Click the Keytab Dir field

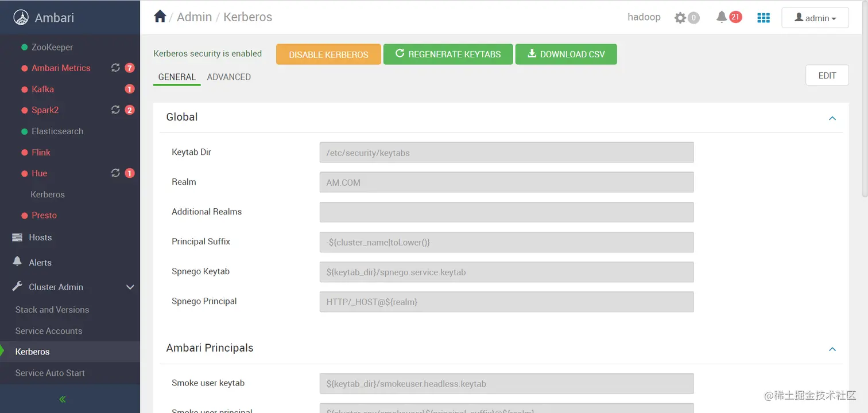coord(506,153)
